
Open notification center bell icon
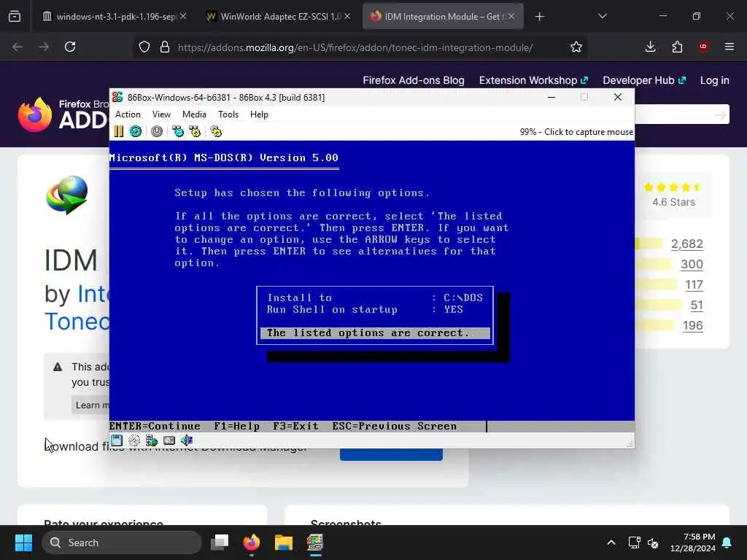point(727,542)
